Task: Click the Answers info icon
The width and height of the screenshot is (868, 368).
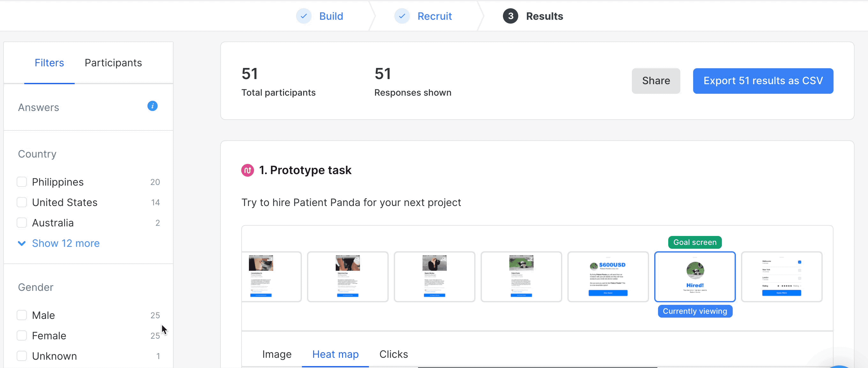Action: coord(152,106)
